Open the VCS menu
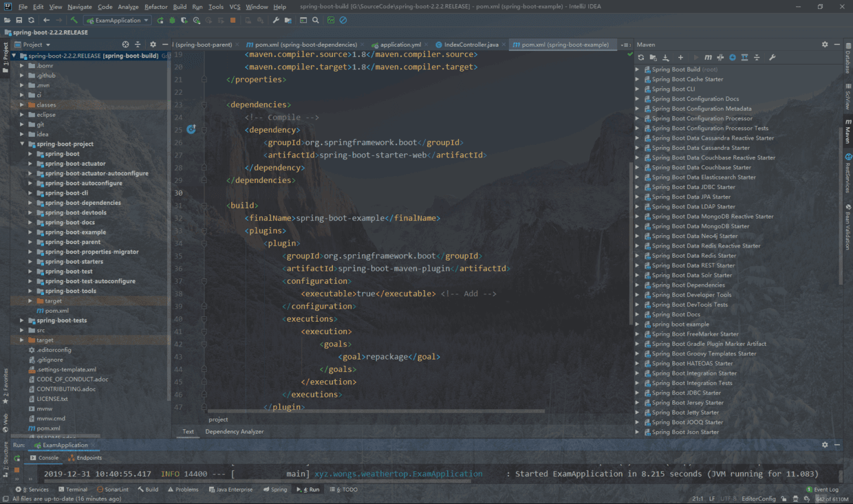The width and height of the screenshot is (853, 504). click(x=235, y=6)
